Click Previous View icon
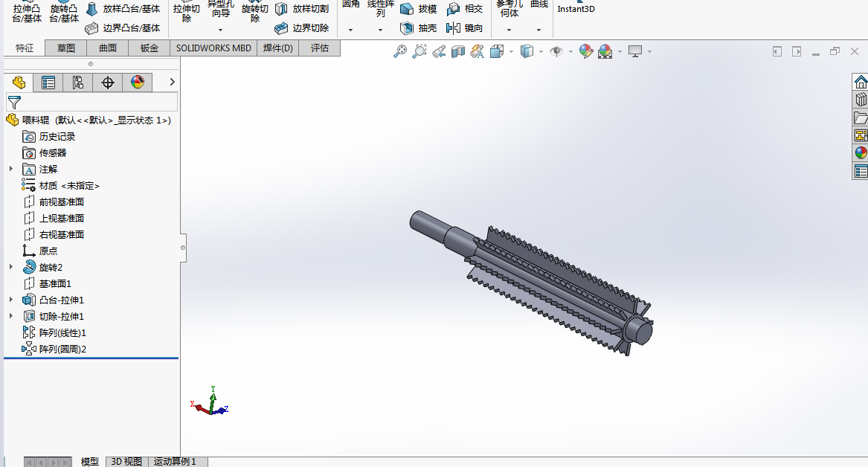 tap(439, 51)
